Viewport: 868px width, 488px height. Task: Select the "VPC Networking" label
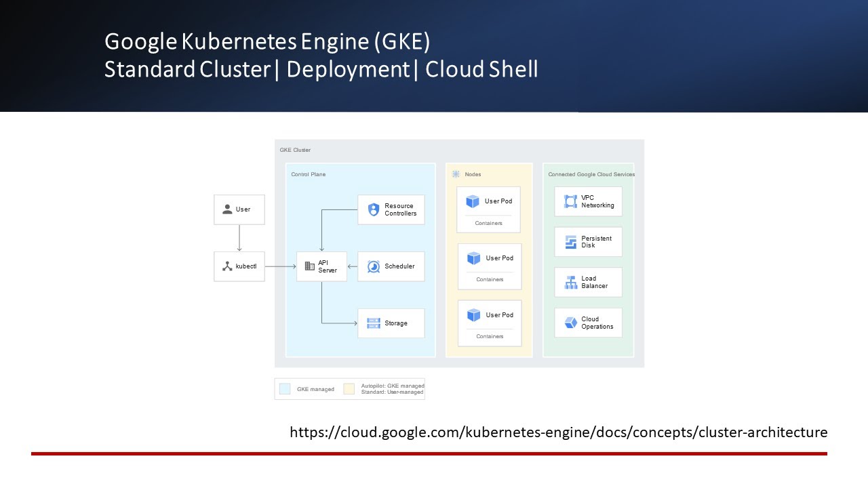coord(597,201)
